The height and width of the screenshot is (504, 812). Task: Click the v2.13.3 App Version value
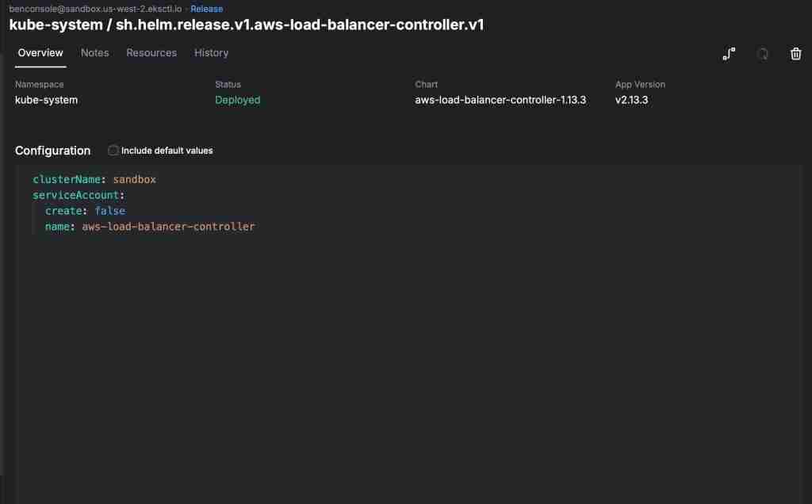(x=631, y=100)
